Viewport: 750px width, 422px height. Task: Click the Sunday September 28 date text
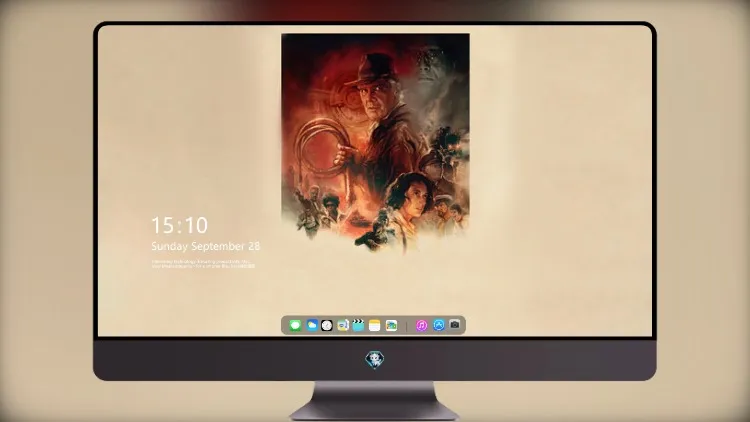206,246
